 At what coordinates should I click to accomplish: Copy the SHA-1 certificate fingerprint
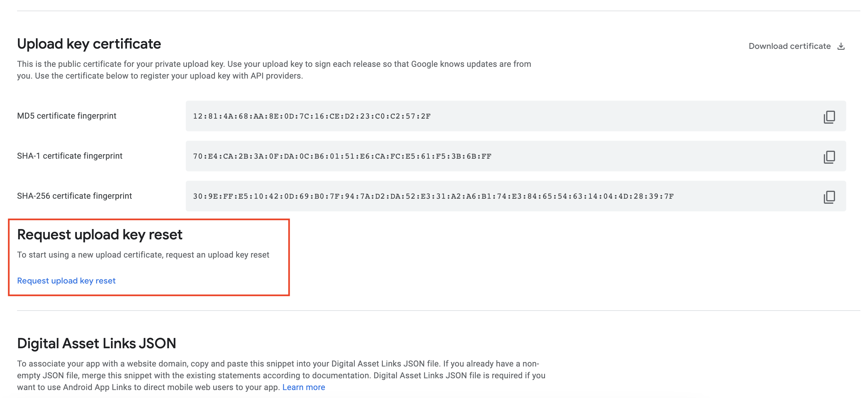tap(829, 157)
